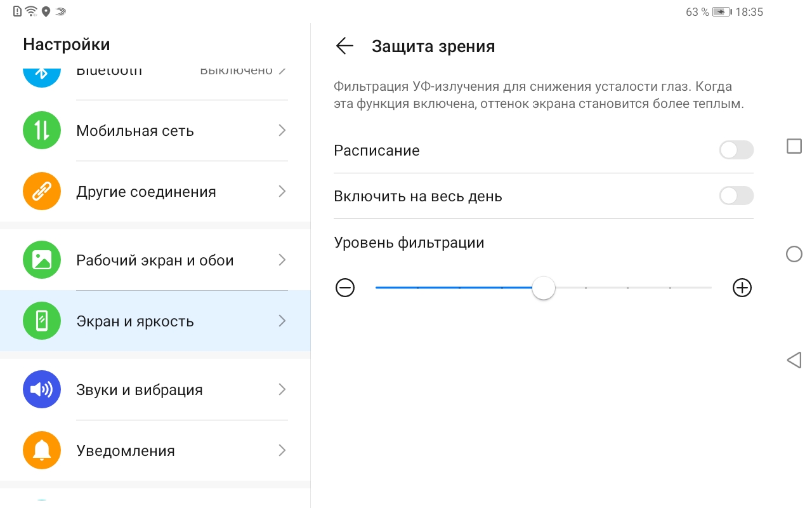Select Рабочий экран и обои menu entry
Image resolution: width=812 pixels, height=508 pixels.
155,260
